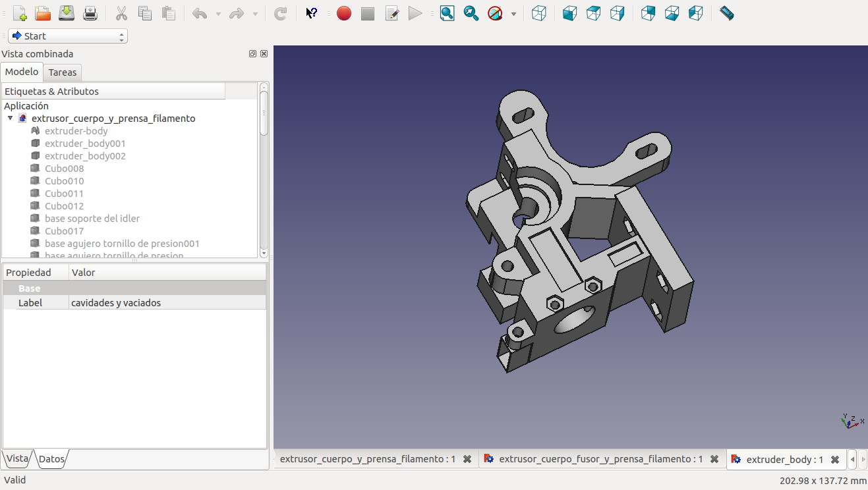Viewport: 868px width, 490px height.
Task: Toggle floating of the Vista combinada panel
Action: [x=252, y=54]
